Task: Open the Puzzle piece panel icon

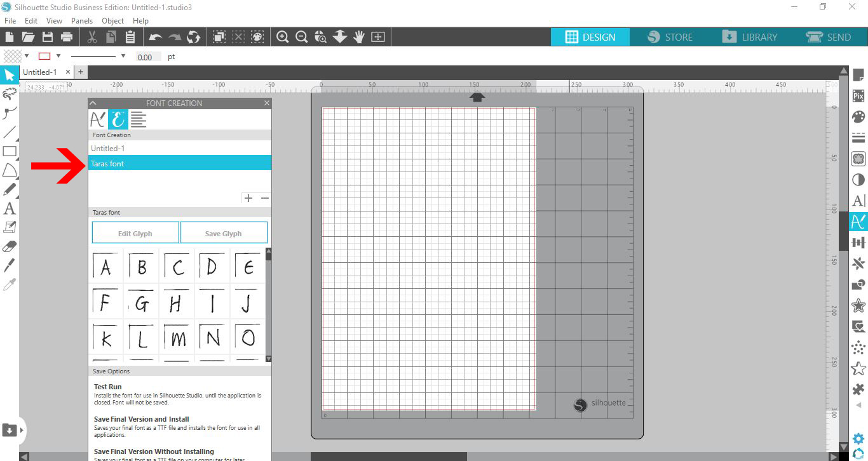Action: [858, 389]
